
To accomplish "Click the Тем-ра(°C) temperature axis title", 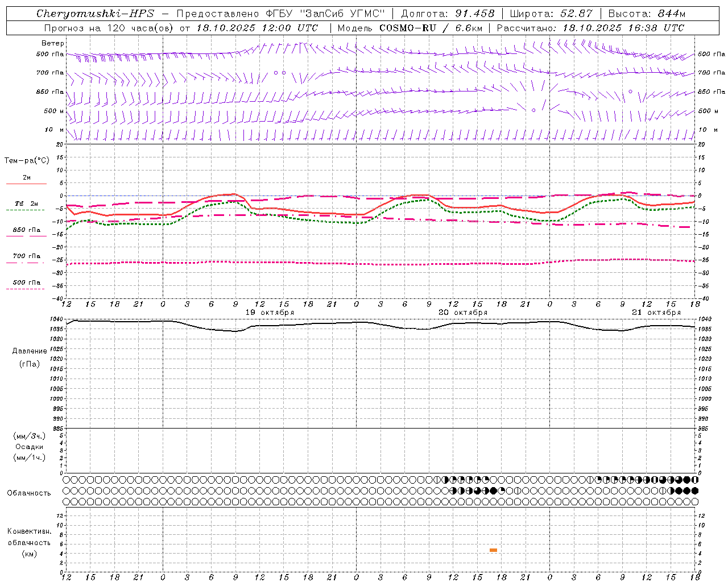I will [x=27, y=161].
